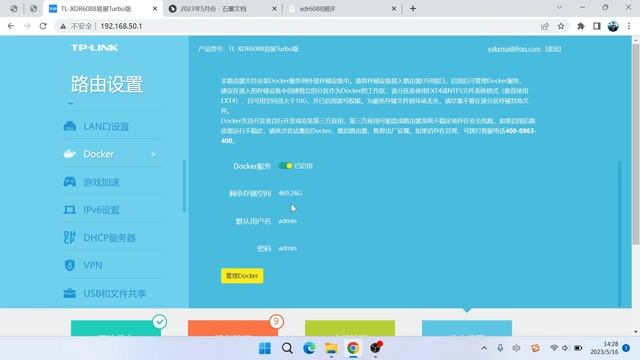Image resolution: width=640 pixels, height=360 pixels.
Task: Switch to the TL-XDR6088 browser tab
Action: pos(103,9)
